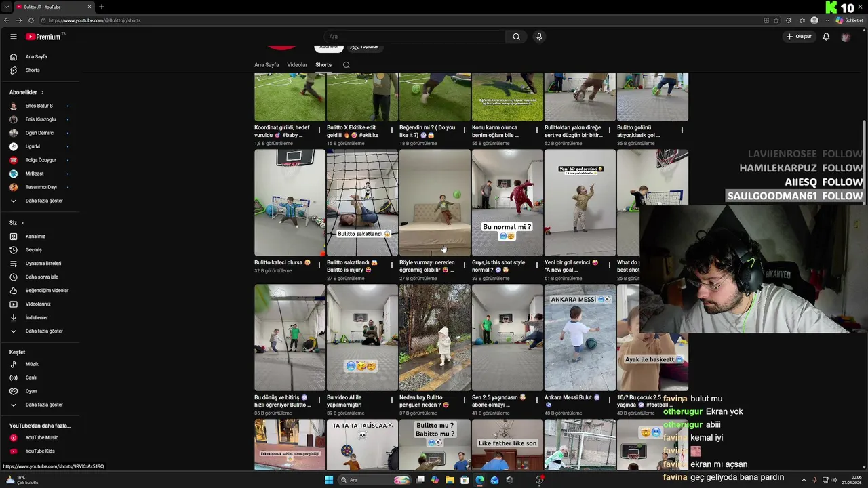Start voice search with the microphone icon
This screenshot has width=868, height=488.
point(539,37)
